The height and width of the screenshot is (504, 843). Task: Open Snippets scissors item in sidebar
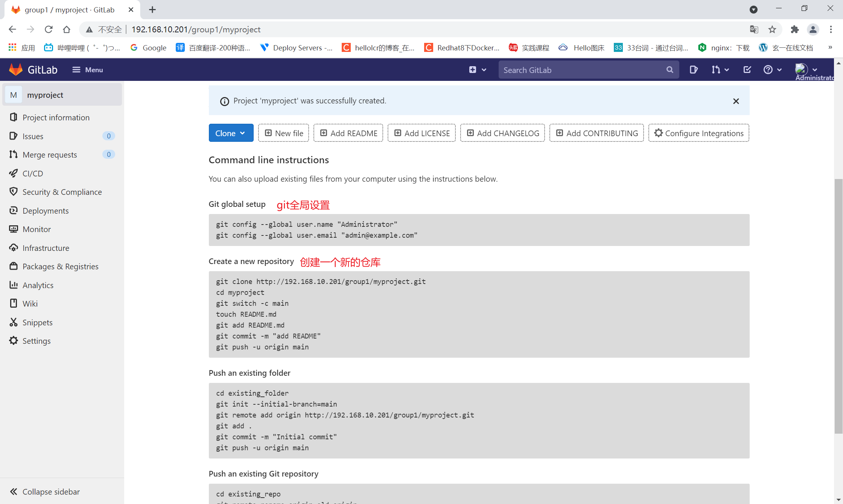37,322
